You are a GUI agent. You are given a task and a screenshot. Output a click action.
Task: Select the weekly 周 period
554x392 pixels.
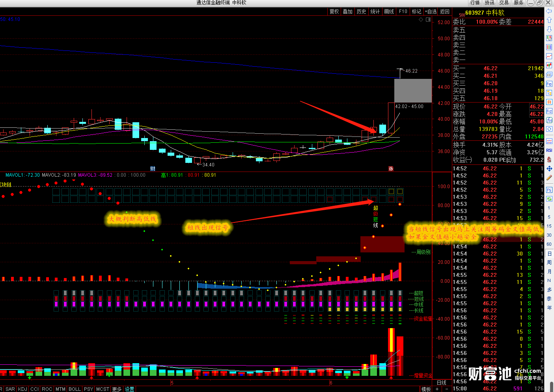[x=549, y=263]
